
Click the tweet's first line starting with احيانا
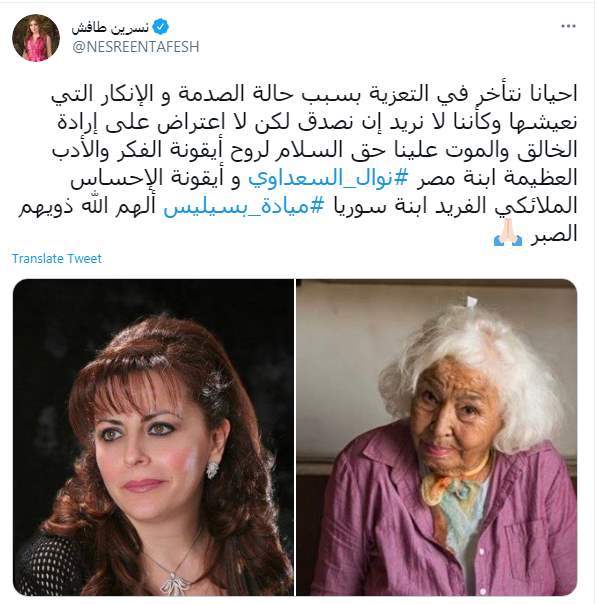pyautogui.click(x=314, y=94)
